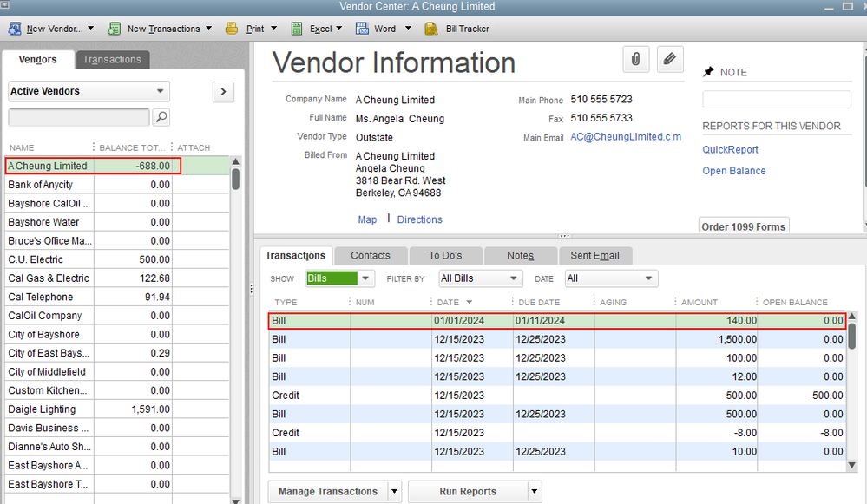Image resolution: width=867 pixels, height=504 pixels.
Task: Select the bill dated 01/01/2024
Action: (557, 320)
